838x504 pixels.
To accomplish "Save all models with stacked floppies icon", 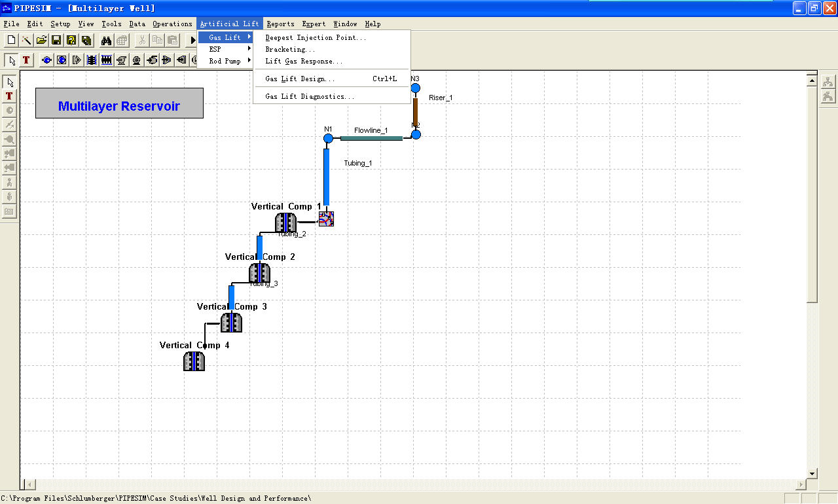I will coord(86,40).
